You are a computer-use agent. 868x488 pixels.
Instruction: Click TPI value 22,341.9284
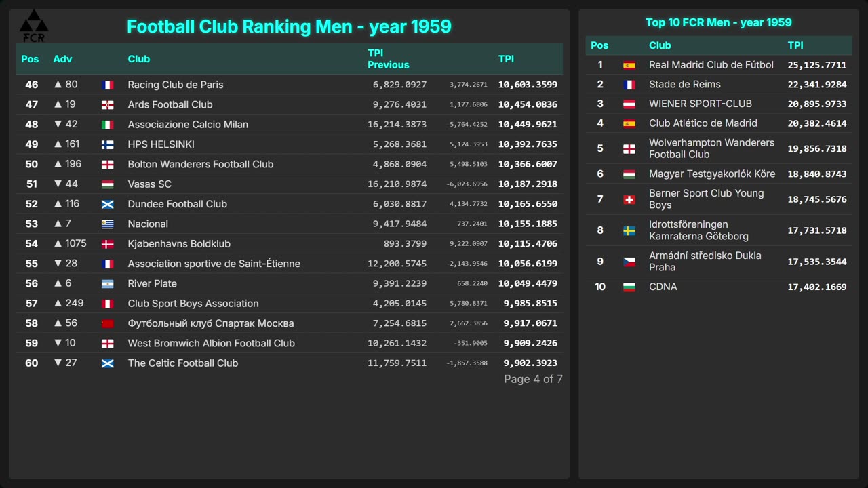[x=817, y=85]
